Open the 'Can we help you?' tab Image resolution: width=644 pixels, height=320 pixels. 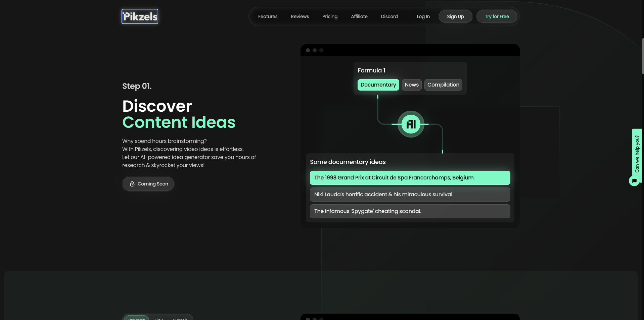point(637,154)
